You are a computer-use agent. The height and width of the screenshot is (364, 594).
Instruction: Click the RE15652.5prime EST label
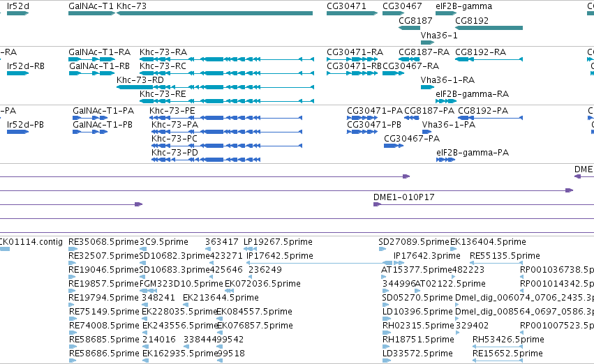pyautogui.click(x=507, y=354)
